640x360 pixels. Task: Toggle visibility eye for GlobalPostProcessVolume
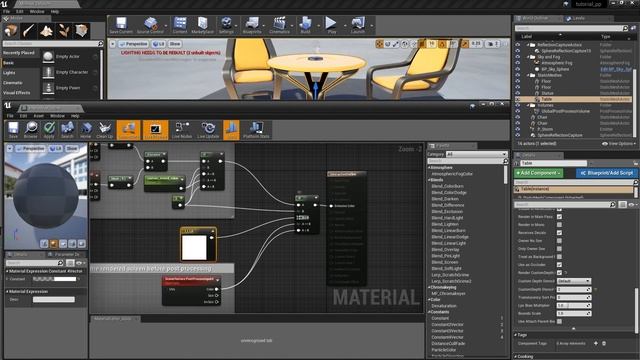coord(518,111)
